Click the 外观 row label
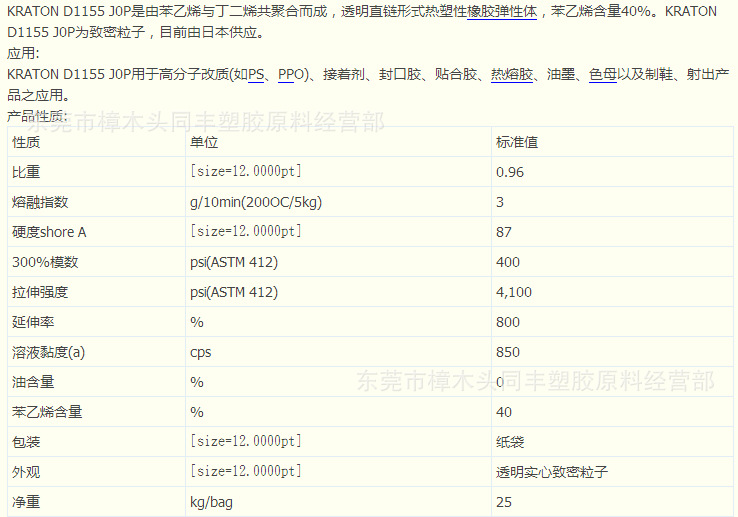 click(x=26, y=472)
